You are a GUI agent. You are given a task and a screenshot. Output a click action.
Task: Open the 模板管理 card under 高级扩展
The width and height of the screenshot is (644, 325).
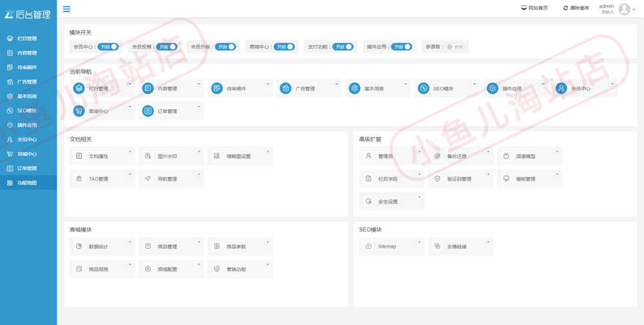(529, 179)
